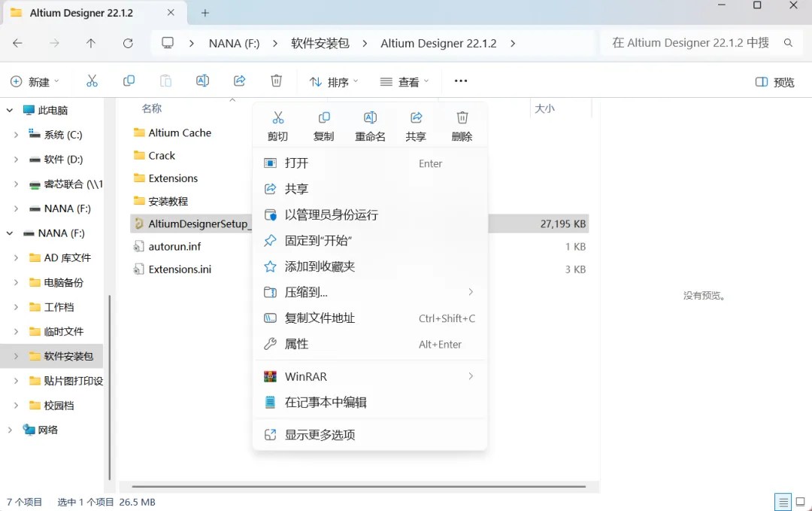Expand the WinRAR submenu arrow
The height and width of the screenshot is (511, 812).
pyautogui.click(x=471, y=376)
